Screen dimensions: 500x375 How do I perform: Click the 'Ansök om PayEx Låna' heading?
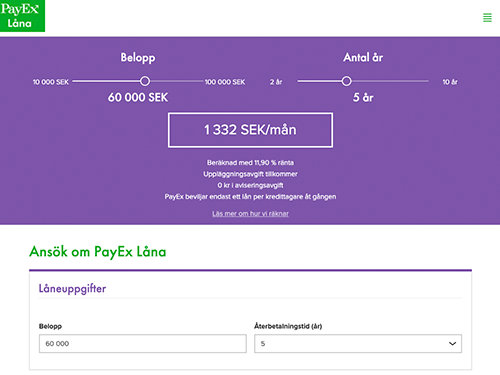point(98,252)
